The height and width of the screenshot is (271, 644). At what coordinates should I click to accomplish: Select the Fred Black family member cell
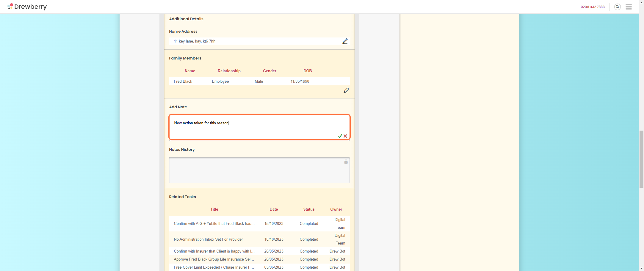pos(183,81)
